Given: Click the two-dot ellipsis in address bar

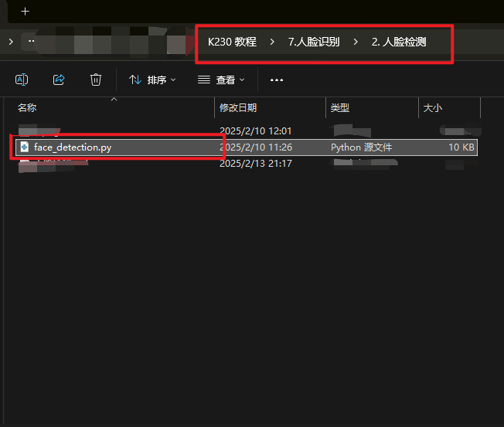Looking at the screenshot, I should [31, 42].
